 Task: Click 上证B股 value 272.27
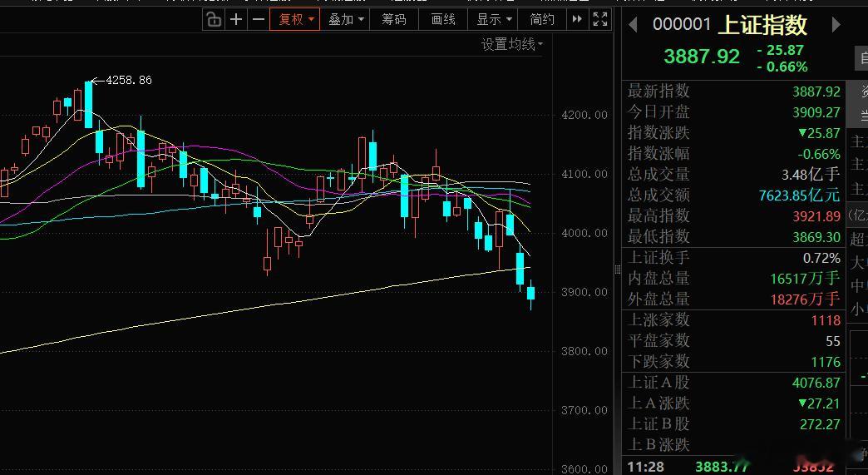click(820, 424)
